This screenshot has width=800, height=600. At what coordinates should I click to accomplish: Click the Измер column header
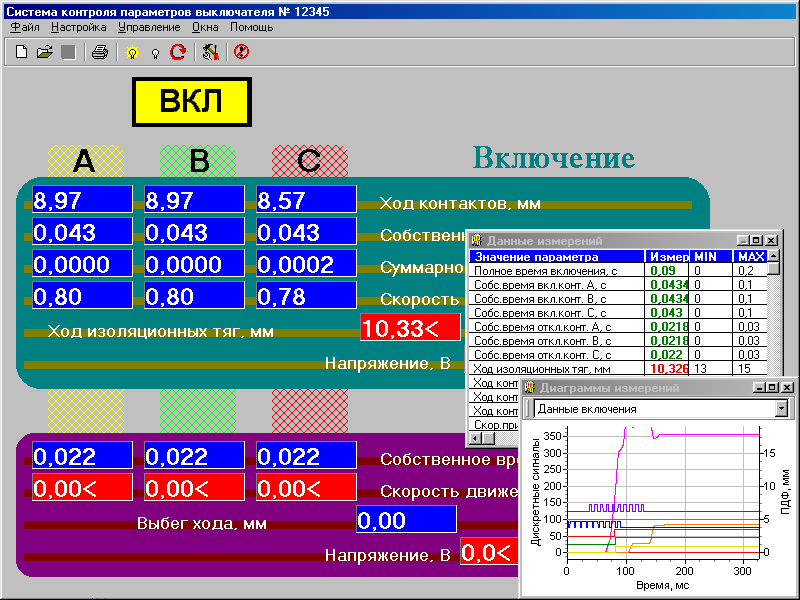pyautogui.click(x=667, y=256)
